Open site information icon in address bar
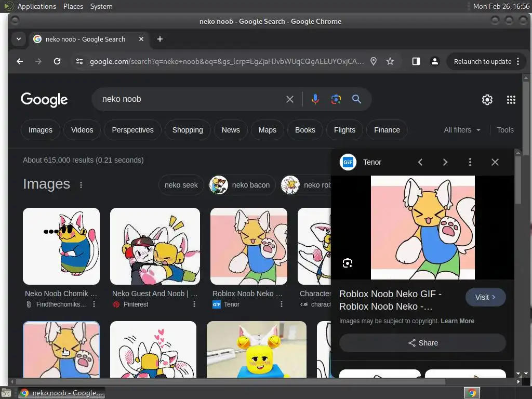 pos(79,61)
